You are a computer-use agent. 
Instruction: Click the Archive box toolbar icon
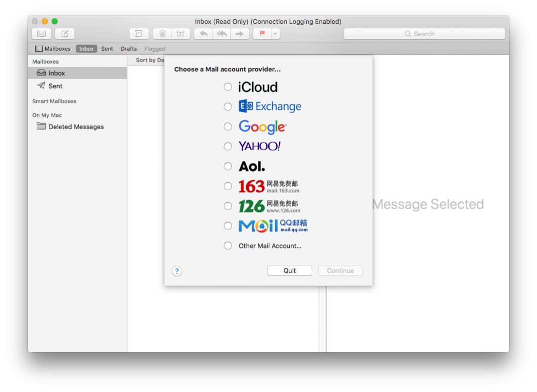coord(139,34)
